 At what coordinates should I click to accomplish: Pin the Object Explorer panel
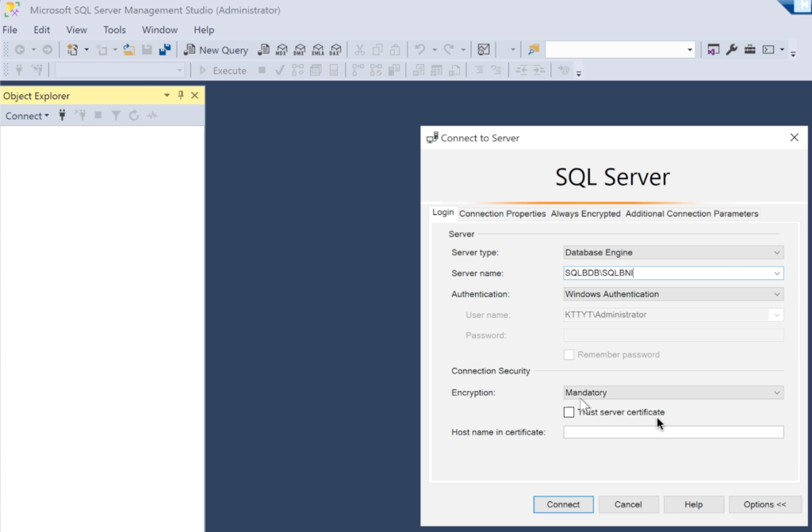181,95
